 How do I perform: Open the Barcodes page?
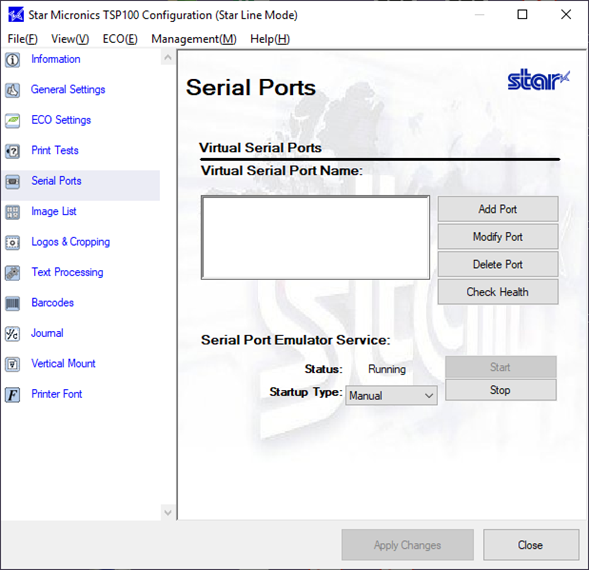53,302
